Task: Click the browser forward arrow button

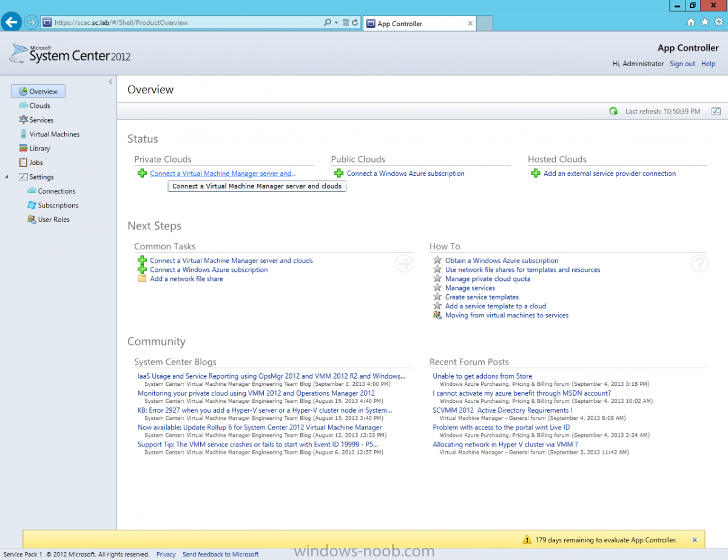Action: pyautogui.click(x=31, y=22)
